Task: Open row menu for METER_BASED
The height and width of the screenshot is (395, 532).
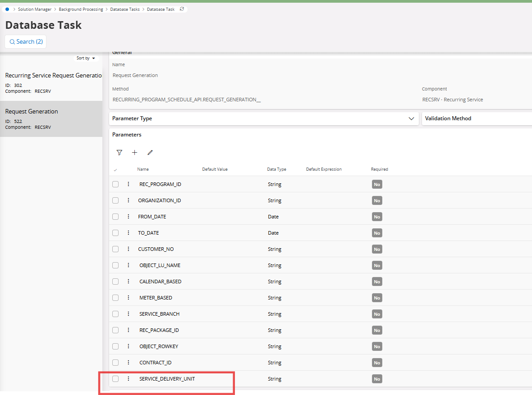Action: pyautogui.click(x=128, y=298)
